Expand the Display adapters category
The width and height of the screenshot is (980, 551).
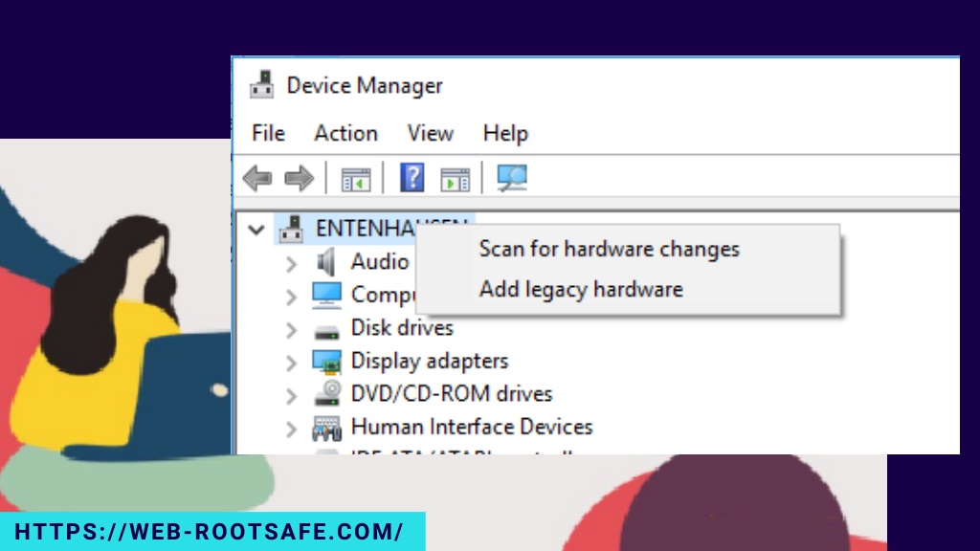291,363
